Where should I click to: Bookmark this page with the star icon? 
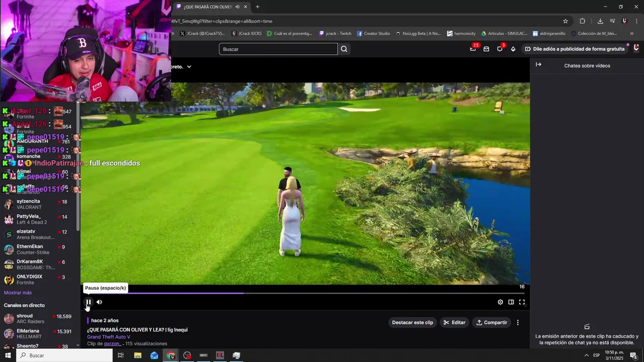point(566,21)
